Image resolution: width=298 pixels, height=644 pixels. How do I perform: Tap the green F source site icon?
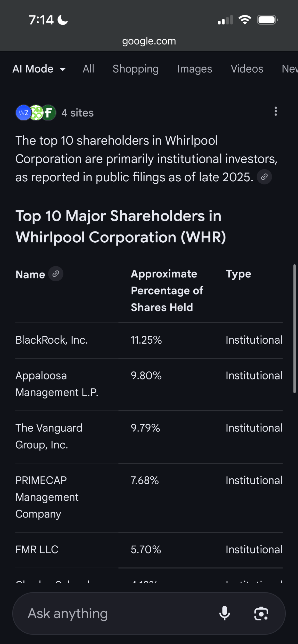49,113
